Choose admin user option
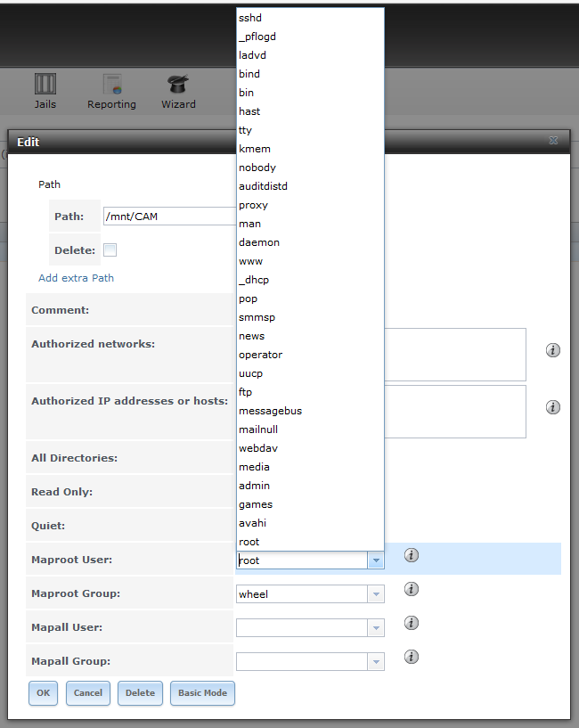The image size is (579, 728). click(310, 486)
